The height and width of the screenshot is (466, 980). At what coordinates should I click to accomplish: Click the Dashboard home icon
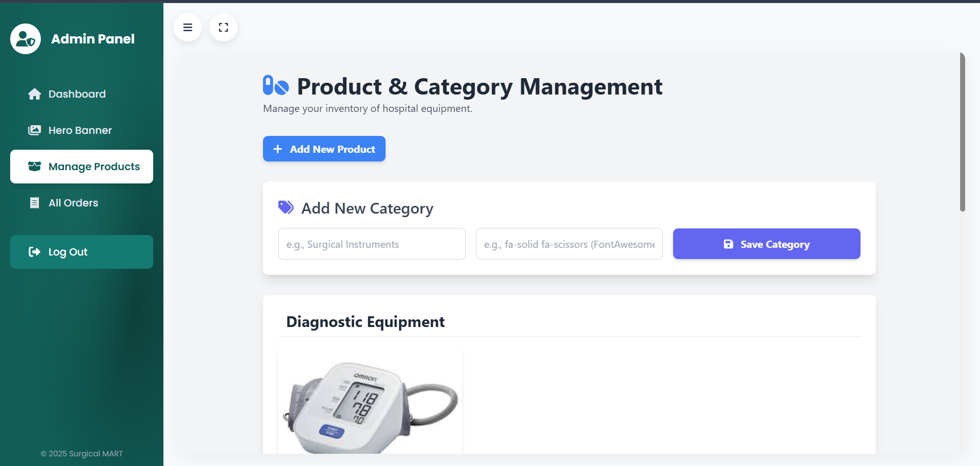(x=35, y=94)
